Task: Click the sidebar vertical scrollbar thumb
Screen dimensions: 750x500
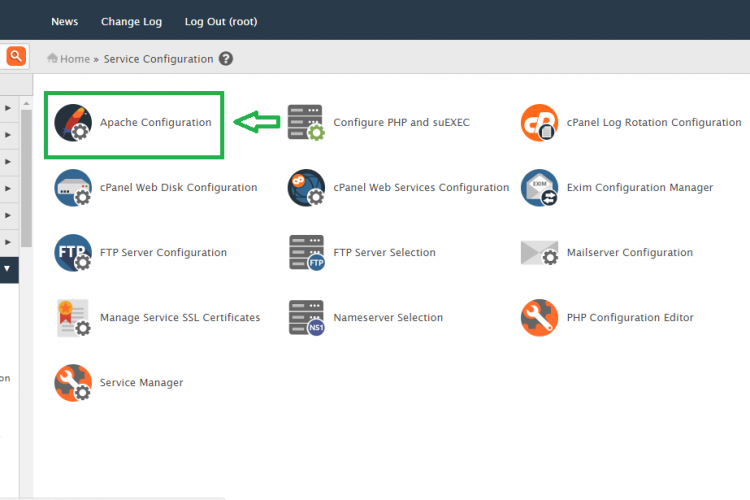Action: point(26,178)
